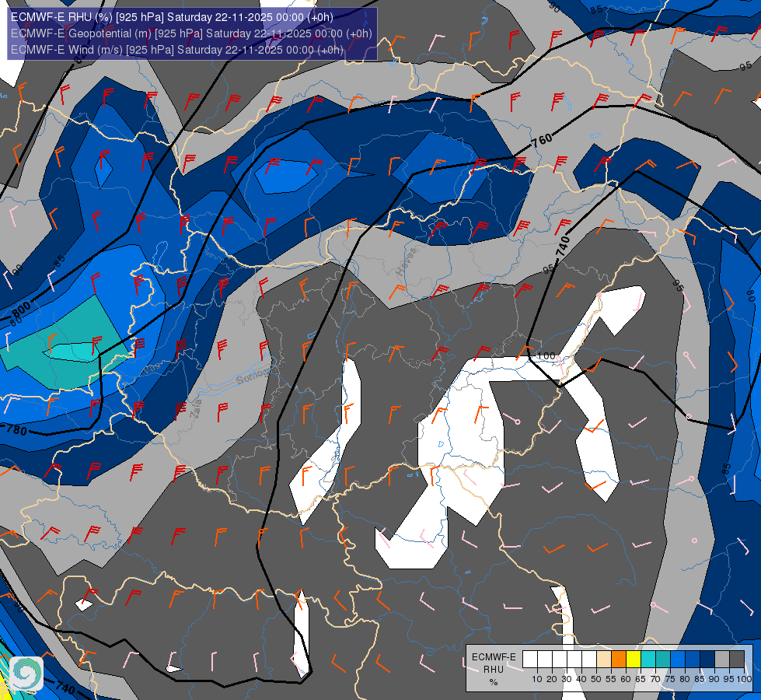Pick the yellow 60–65 legend swatch
This screenshot has width=761, height=700.
tap(634, 659)
